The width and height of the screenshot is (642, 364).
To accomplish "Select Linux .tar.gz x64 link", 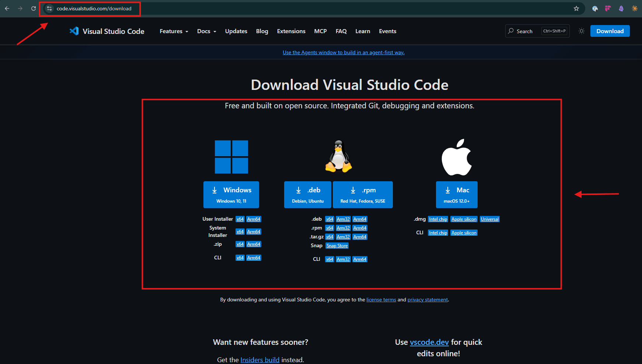I will 329,237.
